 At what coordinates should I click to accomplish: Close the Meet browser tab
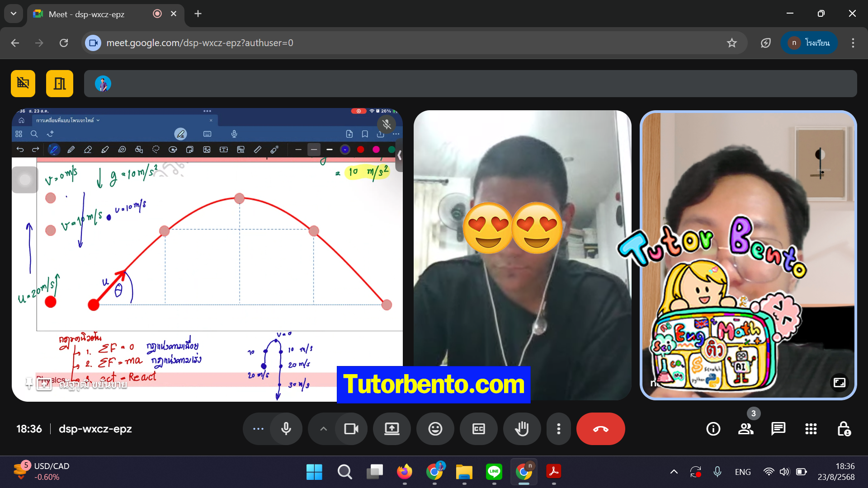(174, 14)
